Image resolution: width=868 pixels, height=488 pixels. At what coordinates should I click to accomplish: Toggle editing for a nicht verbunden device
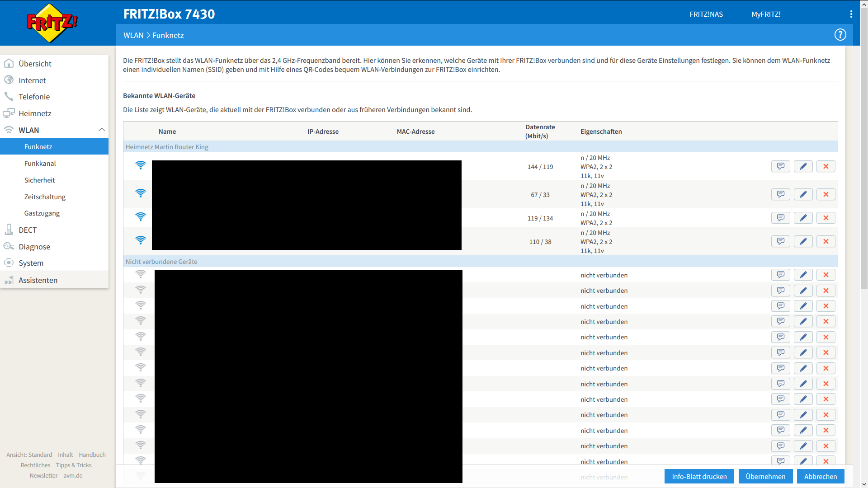point(803,274)
